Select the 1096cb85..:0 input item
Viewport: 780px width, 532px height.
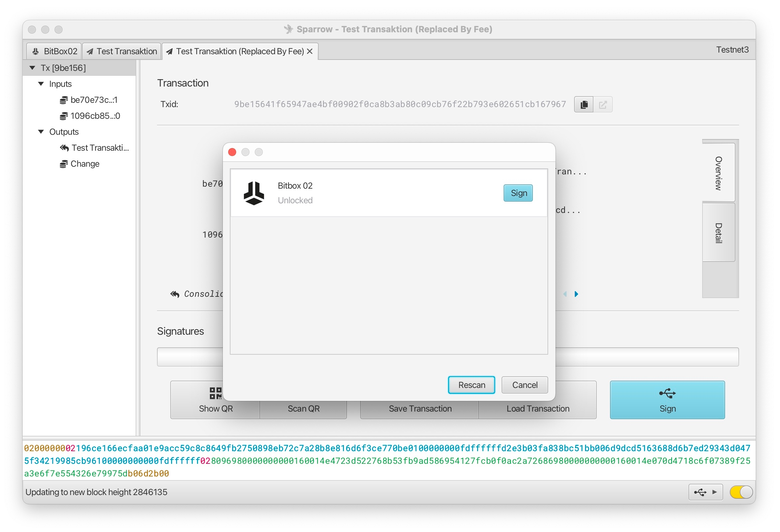pos(95,116)
